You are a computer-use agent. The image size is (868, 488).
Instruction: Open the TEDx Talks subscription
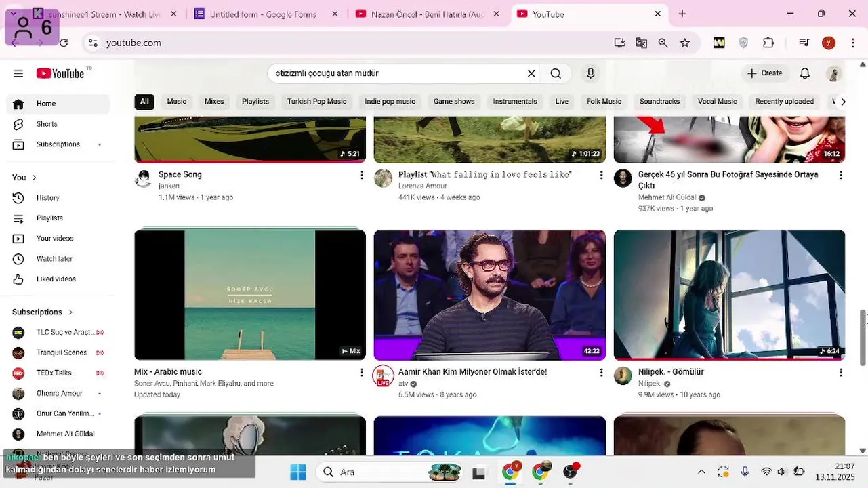click(x=58, y=373)
